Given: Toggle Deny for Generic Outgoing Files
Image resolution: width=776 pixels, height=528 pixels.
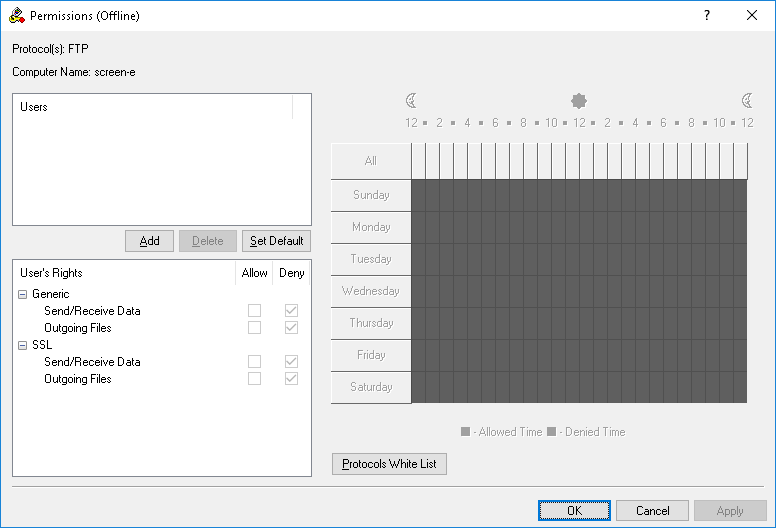Looking at the screenshot, I should (291, 328).
